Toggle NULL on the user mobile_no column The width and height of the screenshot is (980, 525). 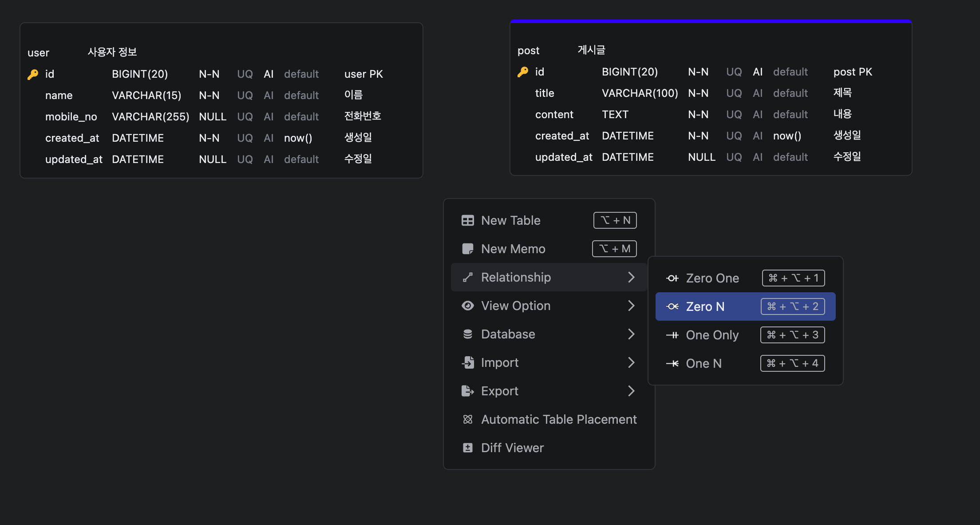(x=212, y=117)
